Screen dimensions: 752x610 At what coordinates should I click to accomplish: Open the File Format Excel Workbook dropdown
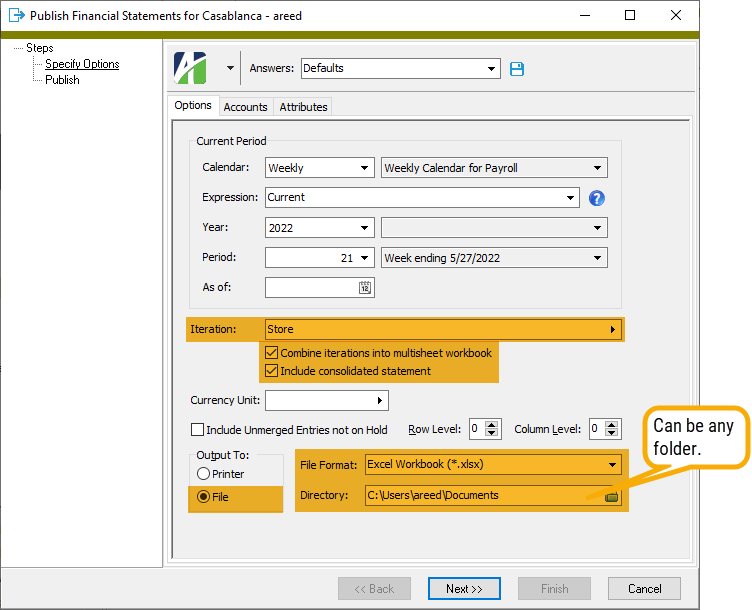pyautogui.click(x=612, y=465)
